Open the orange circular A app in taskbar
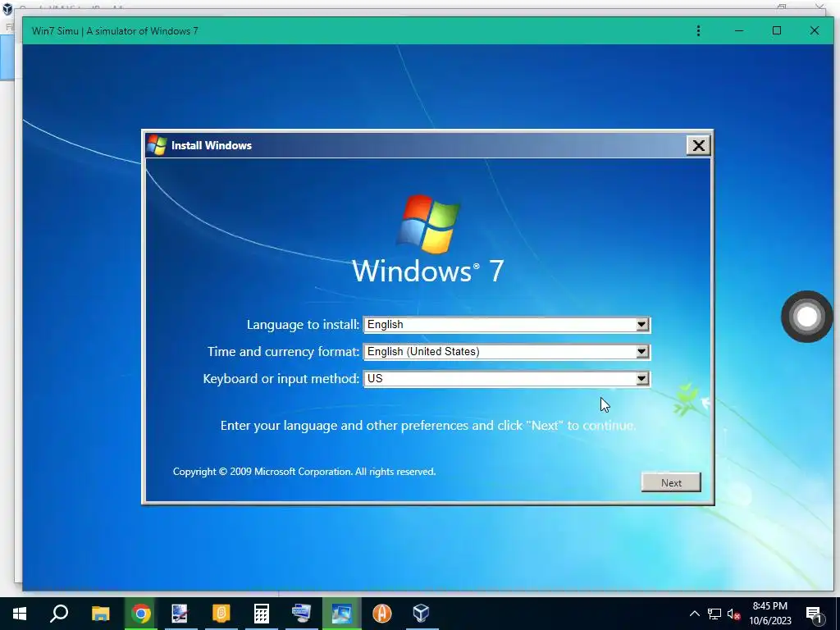Viewport: 840px width, 630px height. [x=382, y=614]
